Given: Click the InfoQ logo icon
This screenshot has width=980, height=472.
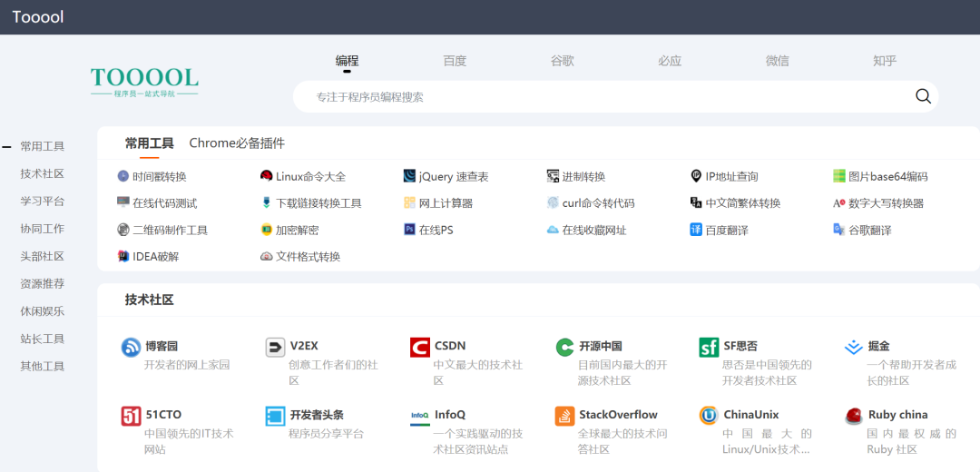Looking at the screenshot, I should pyautogui.click(x=420, y=416).
